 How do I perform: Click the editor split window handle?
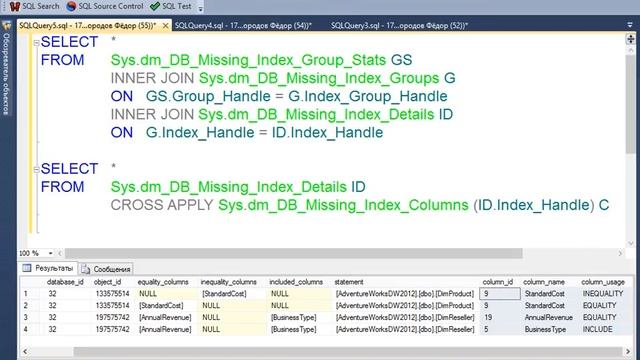coord(630,39)
